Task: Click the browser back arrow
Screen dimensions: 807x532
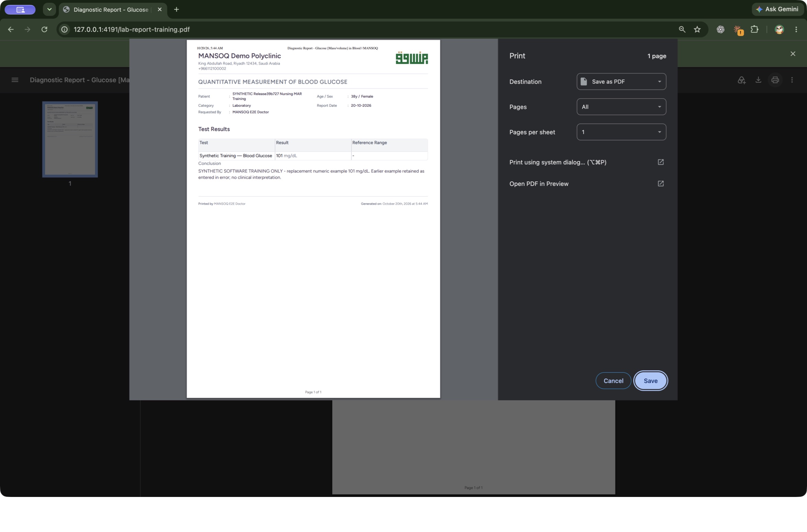Action: coord(11,30)
